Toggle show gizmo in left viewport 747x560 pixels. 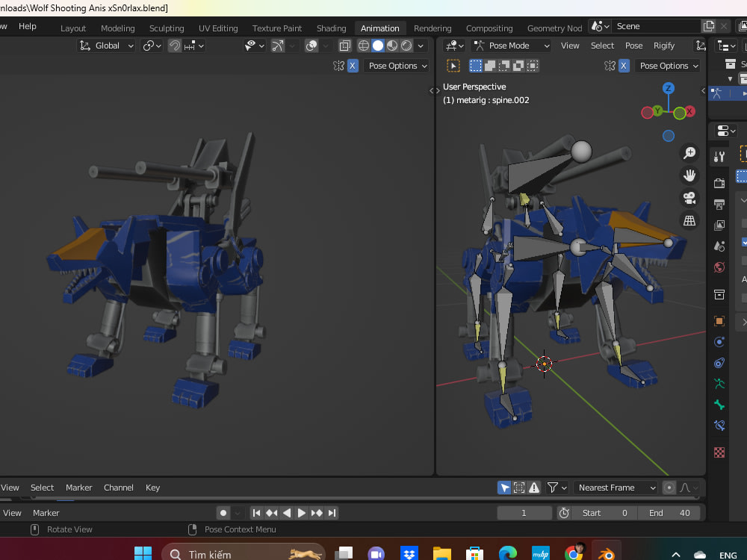278,46
